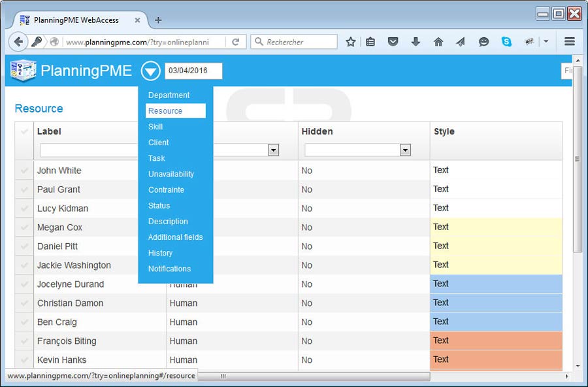This screenshot has height=387, width=588.
Task: Open the Hidden column filter dropdown
Action: pos(405,150)
